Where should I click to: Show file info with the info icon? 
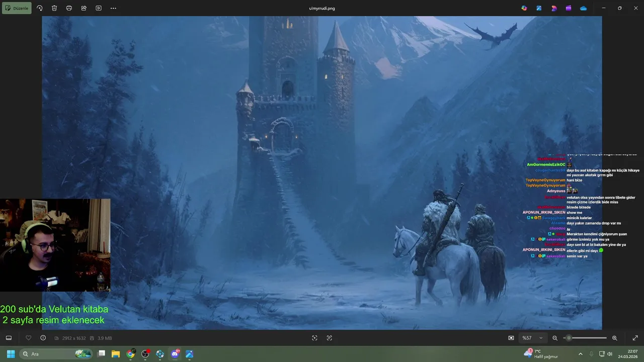[x=43, y=338]
